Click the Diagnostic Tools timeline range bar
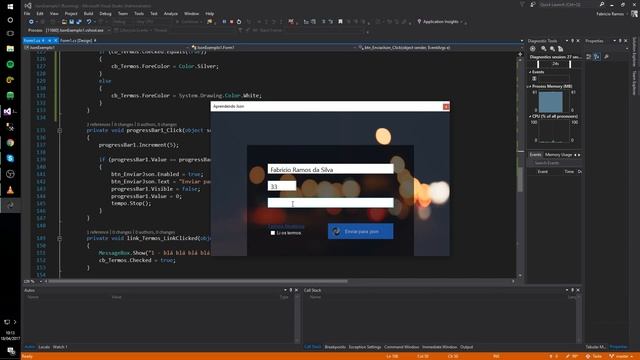The image size is (640, 360). click(554, 64)
